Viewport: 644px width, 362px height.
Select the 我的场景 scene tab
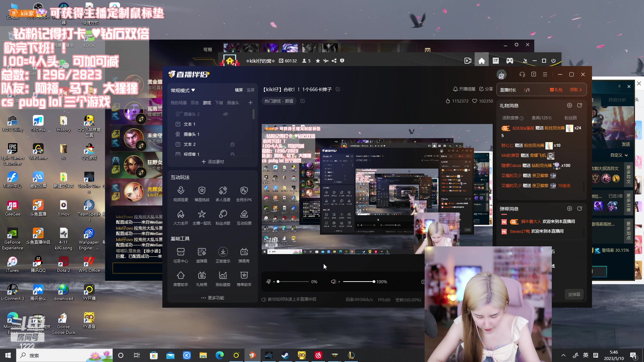point(178,103)
